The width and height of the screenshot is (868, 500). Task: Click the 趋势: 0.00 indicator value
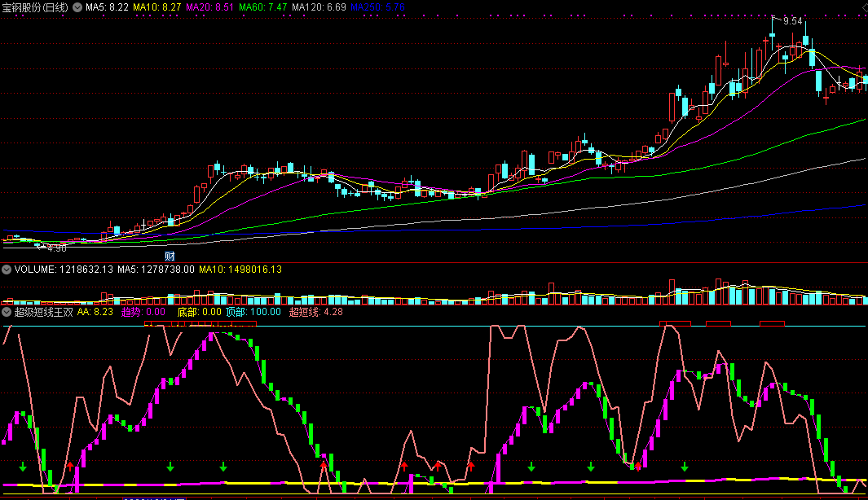[143, 312]
